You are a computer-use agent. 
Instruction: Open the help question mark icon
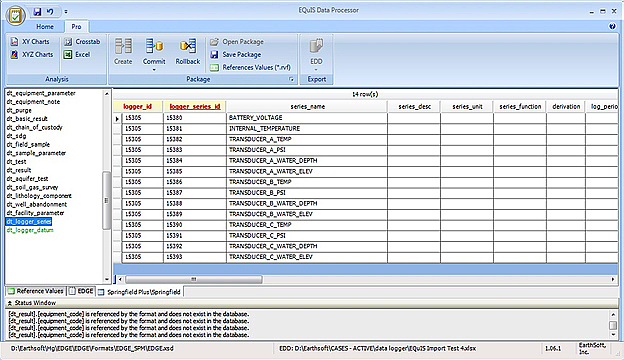(x=612, y=26)
